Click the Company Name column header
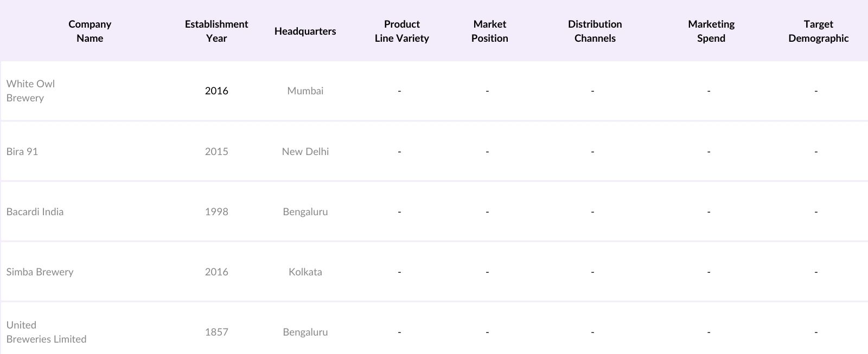 (x=90, y=31)
